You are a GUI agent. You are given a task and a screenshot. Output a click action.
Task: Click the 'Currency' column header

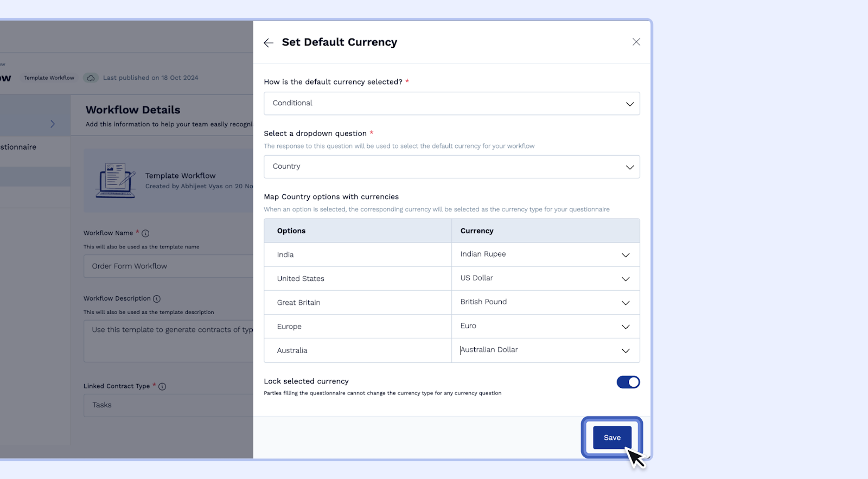tap(546, 231)
